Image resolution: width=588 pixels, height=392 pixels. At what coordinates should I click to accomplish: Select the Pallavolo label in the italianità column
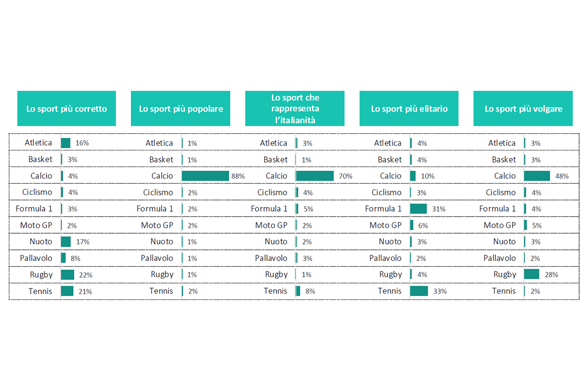pos(271,258)
